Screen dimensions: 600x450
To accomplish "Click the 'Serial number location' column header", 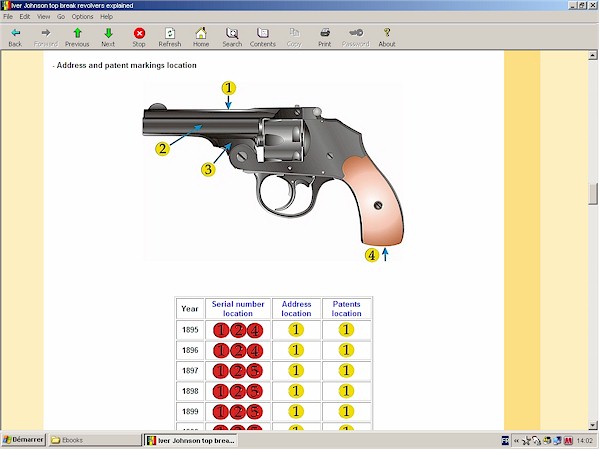I will [x=238, y=308].
